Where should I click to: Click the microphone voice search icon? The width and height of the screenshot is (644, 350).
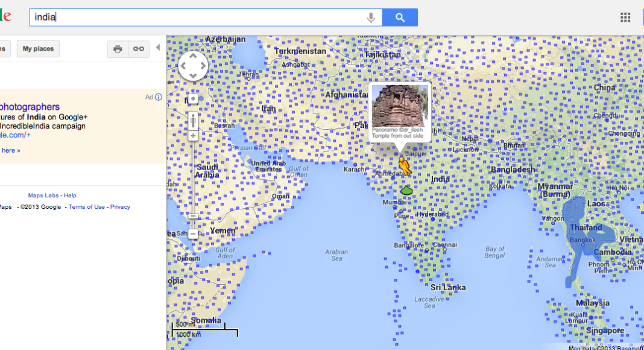371,17
